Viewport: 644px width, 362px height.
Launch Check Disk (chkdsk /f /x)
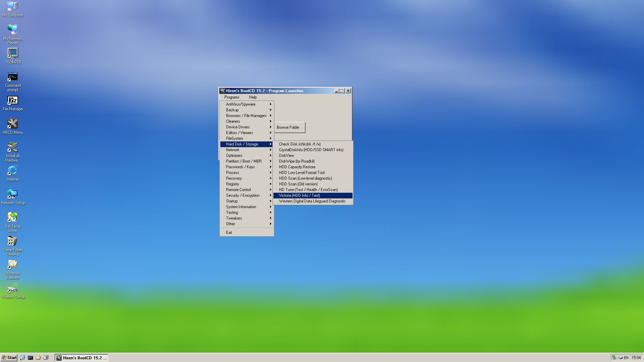click(313, 144)
